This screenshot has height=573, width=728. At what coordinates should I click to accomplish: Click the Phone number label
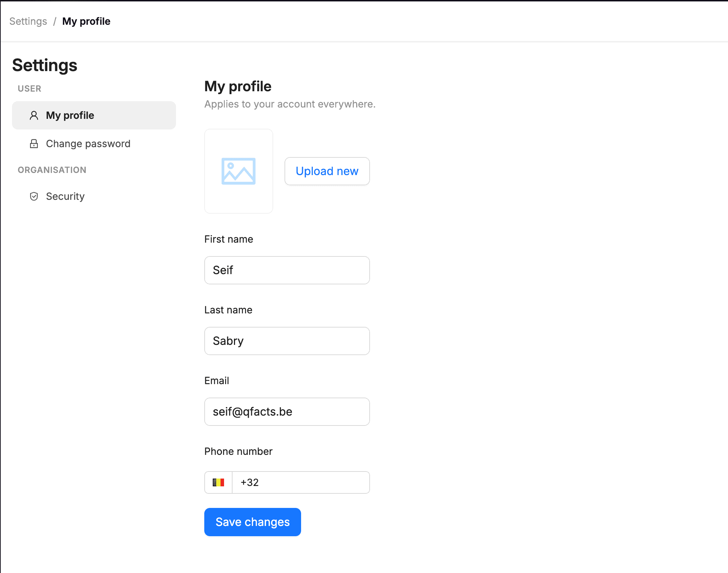(239, 451)
